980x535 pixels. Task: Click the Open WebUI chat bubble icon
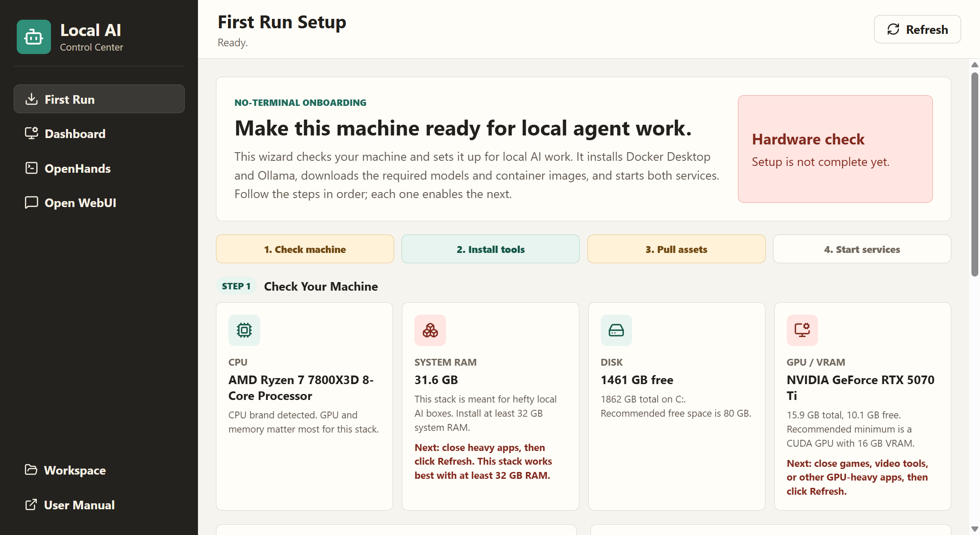[x=31, y=202]
